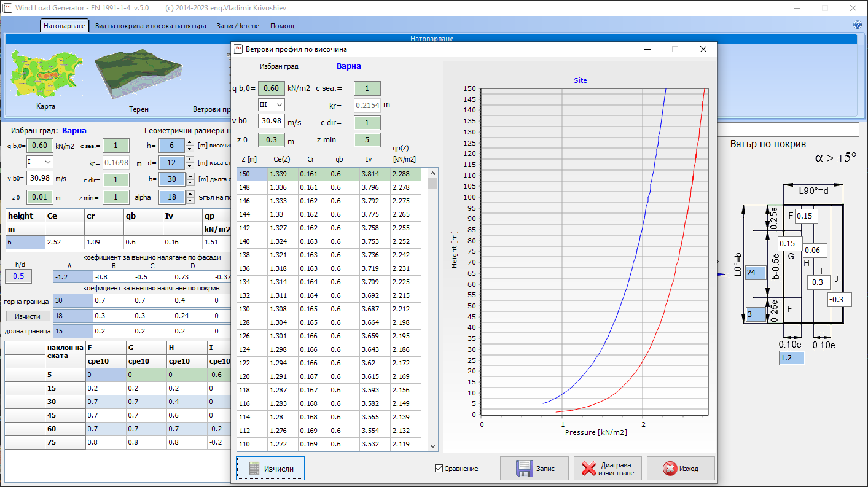Increase the h height value with up arrow
This screenshot has height=487, width=868.
tap(189, 142)
